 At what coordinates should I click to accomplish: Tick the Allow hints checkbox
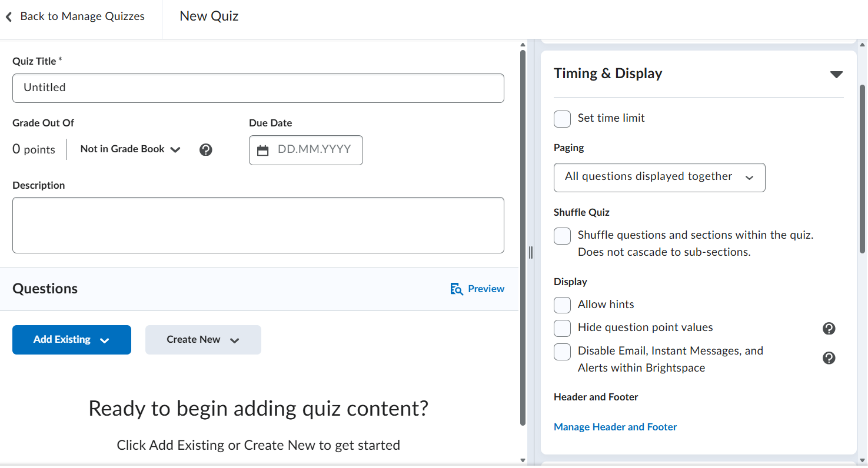562,305
